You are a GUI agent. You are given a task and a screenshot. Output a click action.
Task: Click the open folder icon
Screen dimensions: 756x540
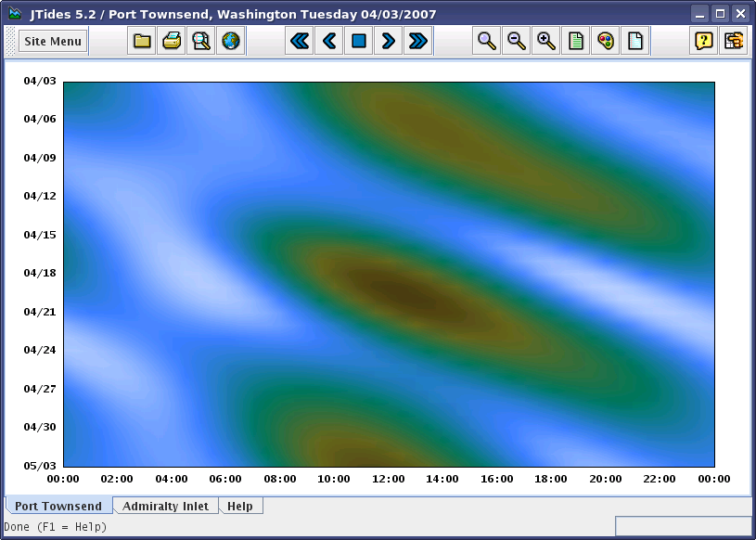(142, 41)
